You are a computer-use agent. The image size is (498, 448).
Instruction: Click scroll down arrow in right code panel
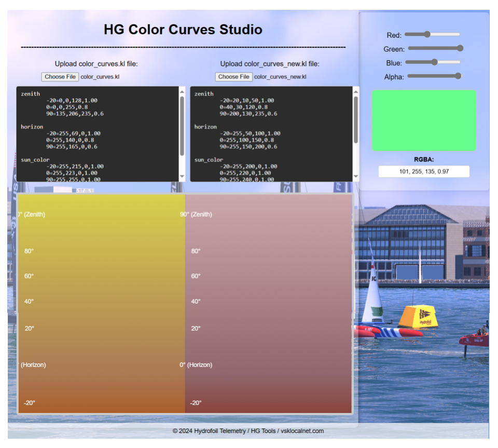pos(356,177)
